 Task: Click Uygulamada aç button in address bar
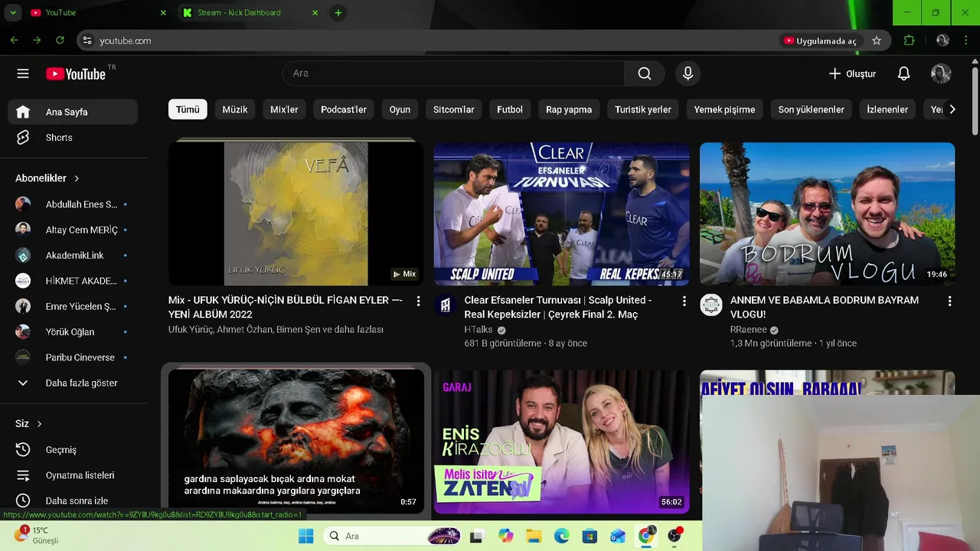point(820,41)
